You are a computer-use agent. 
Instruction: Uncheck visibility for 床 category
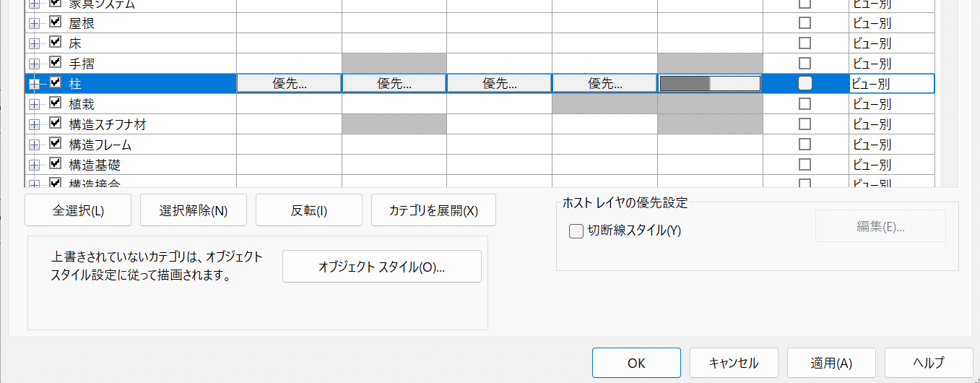tap(55, 43)
